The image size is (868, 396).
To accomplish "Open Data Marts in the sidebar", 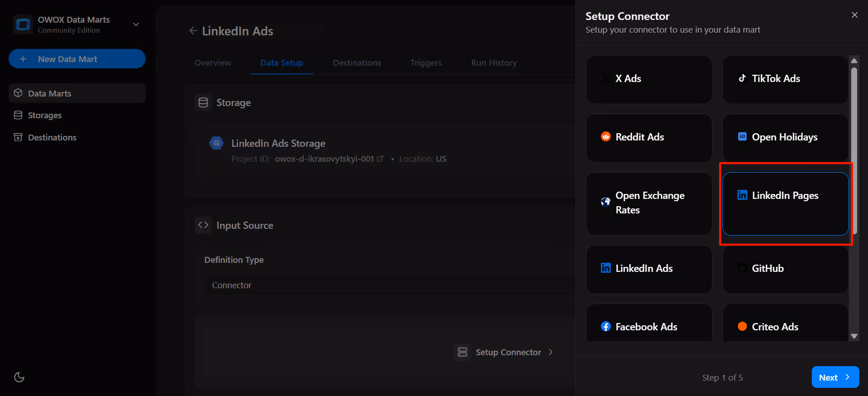I will tap(77, 93).
